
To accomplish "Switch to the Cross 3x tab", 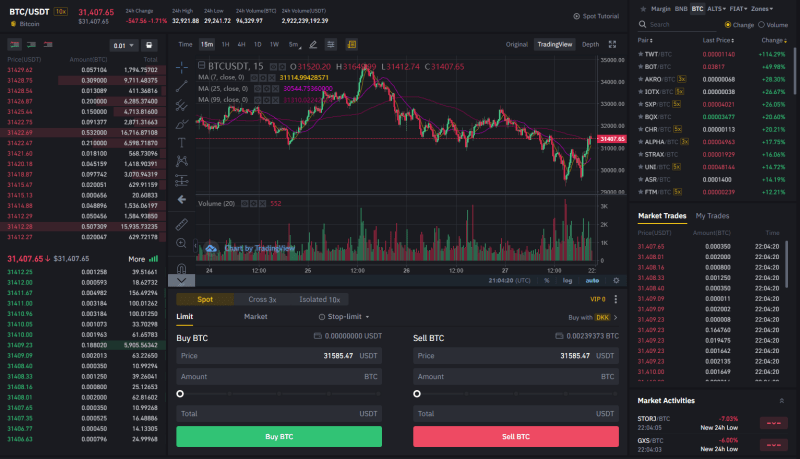I will [262, 299].
